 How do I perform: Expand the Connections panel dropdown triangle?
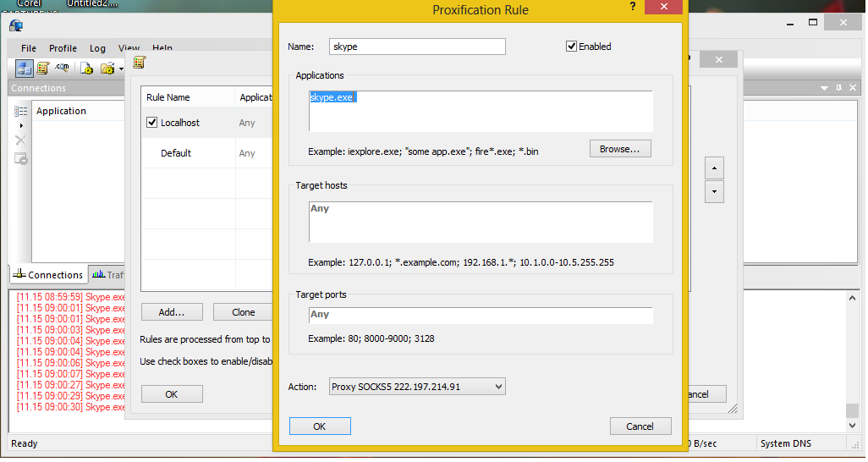825,88
